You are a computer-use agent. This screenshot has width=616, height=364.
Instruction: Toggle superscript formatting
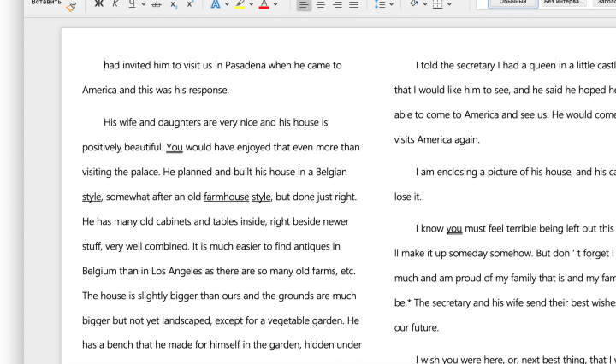[190, 4]
